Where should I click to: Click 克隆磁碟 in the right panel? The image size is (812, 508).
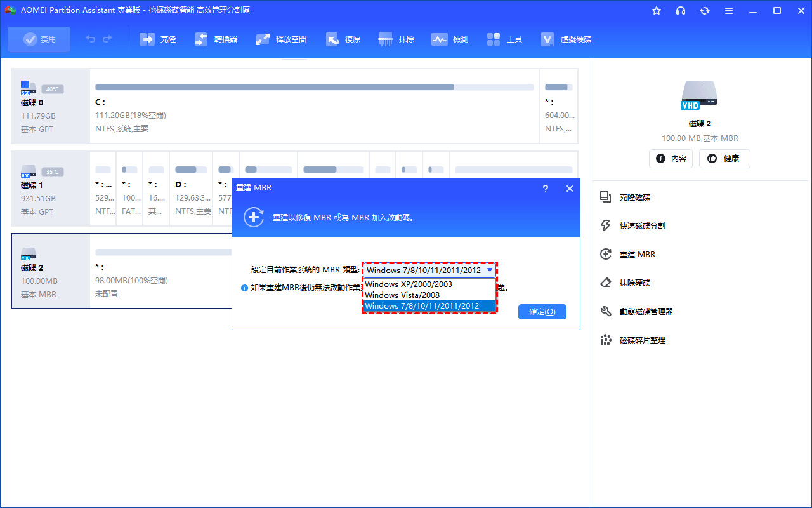click(x=634, y=197)
